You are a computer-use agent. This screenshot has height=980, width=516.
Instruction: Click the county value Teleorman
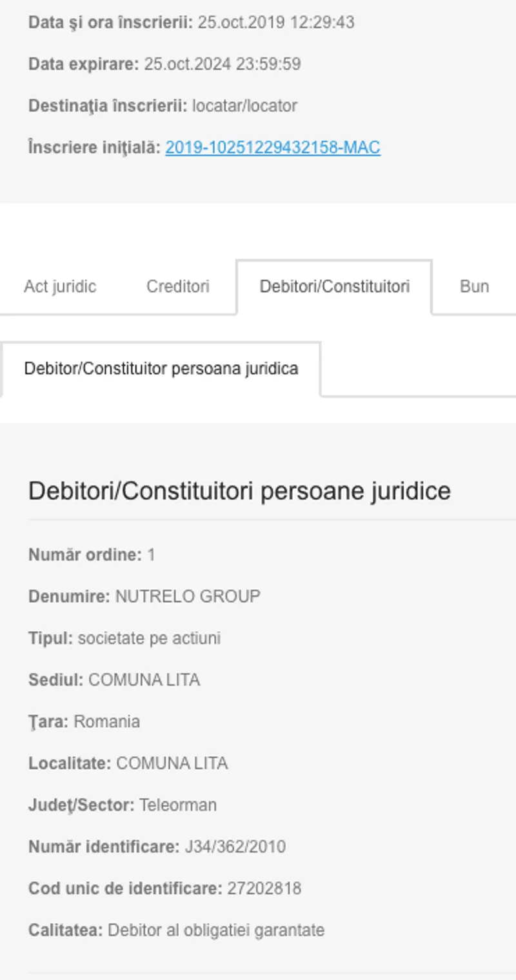(177, 805)
